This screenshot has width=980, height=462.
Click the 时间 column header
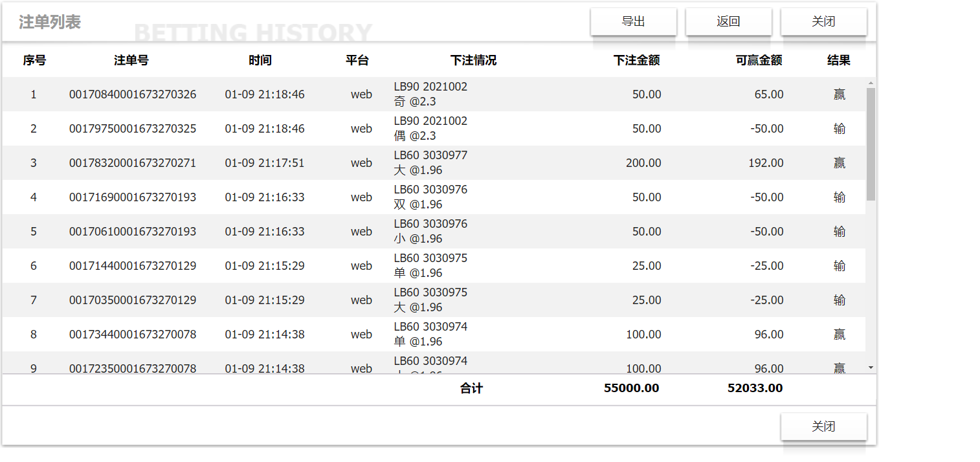click(x=260, y=60)
